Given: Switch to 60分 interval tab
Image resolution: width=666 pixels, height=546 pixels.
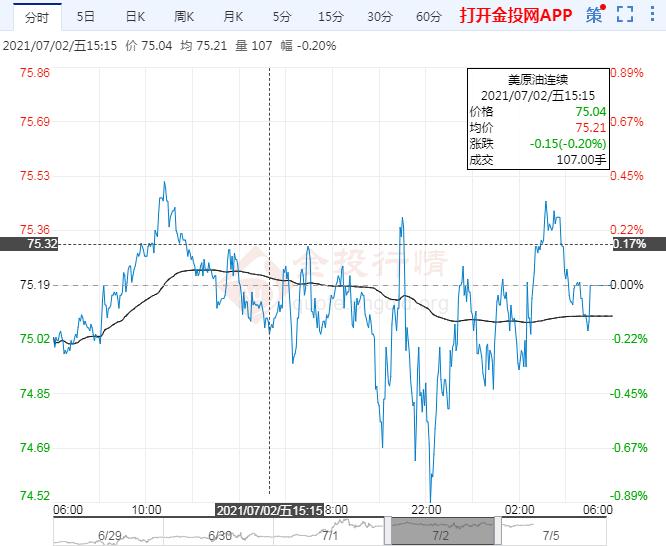Looking at the screenshot, I should coord(428,16).
